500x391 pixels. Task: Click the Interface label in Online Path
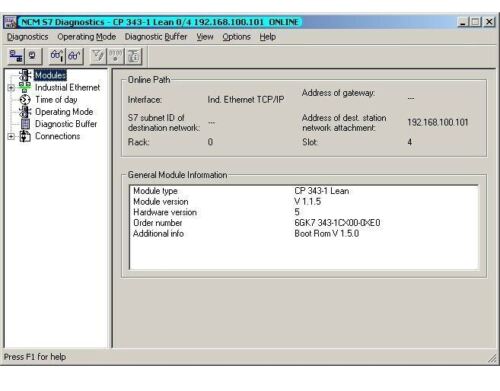tap(145, 100)
